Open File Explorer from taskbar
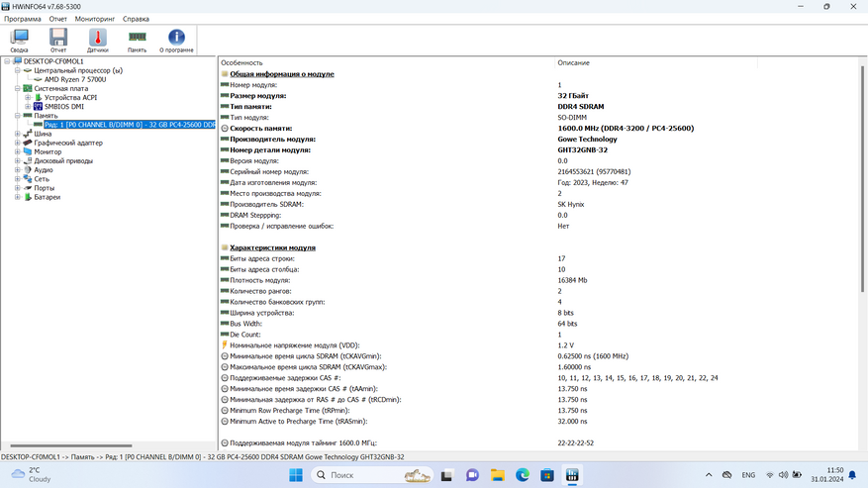Viewport: 868px width, 488px height. (497, 475)
